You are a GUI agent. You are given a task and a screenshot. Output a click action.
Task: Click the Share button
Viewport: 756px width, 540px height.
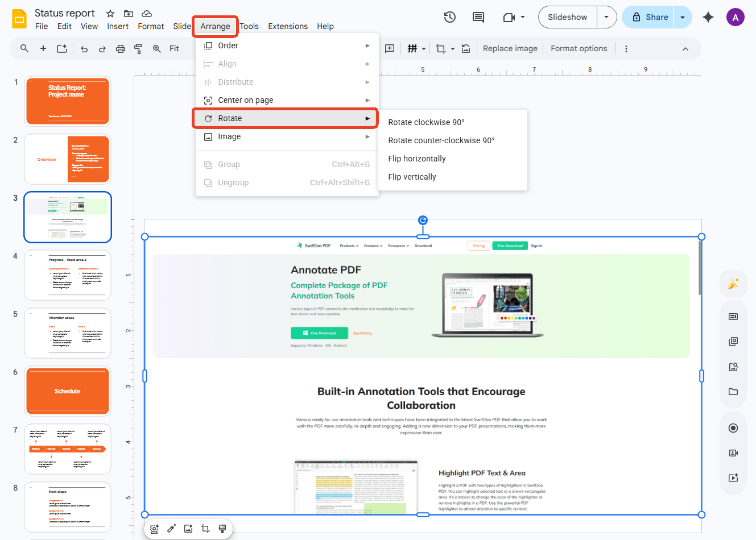(648, 17)
